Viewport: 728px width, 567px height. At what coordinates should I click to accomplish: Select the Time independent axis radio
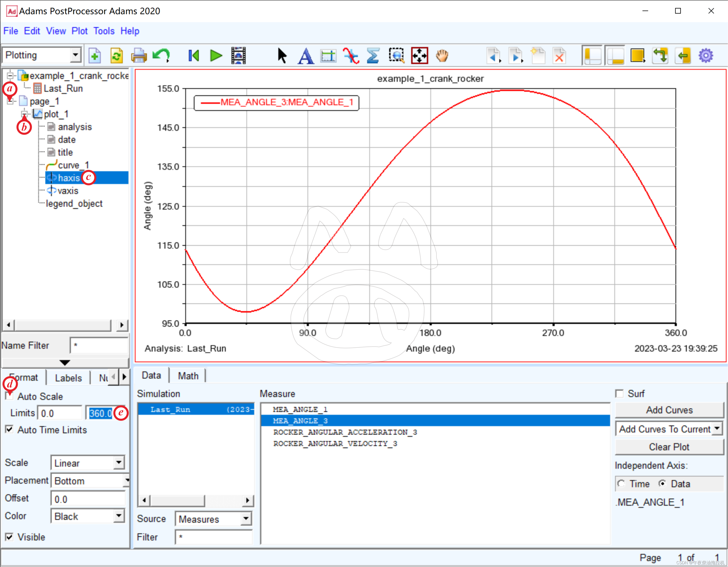coord(621,483)
